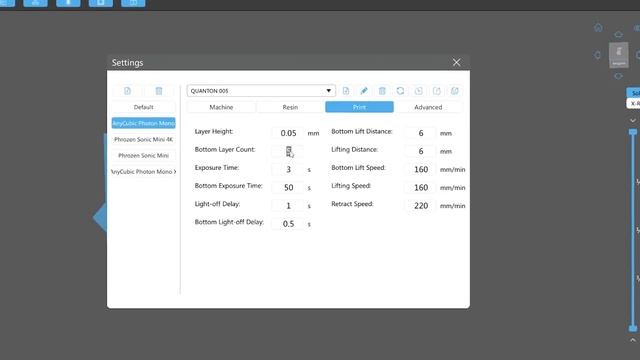The image size is (640, 360).
Task: Edit Bottom Lift Speed value 160
Action: point(421,169)
